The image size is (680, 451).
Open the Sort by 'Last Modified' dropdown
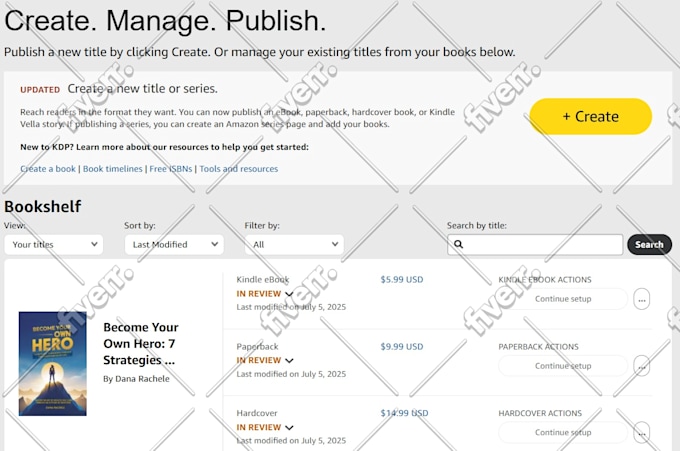click(174, 245)
